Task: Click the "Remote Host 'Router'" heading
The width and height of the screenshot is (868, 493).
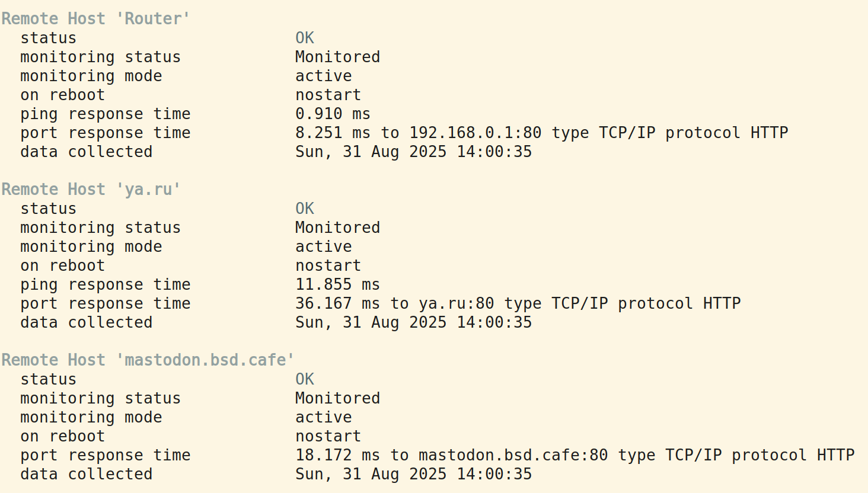Action: pyautogui.click(x=95, y=19)
